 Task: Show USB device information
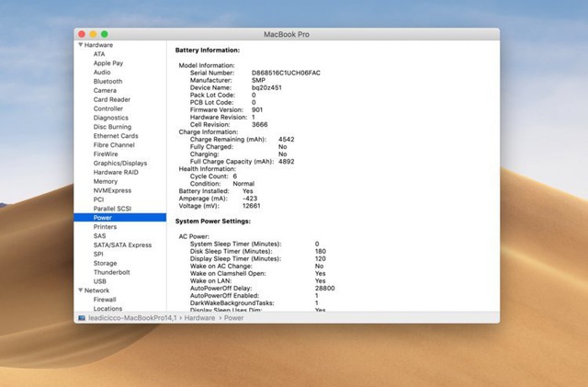click(x=100, y=281)
